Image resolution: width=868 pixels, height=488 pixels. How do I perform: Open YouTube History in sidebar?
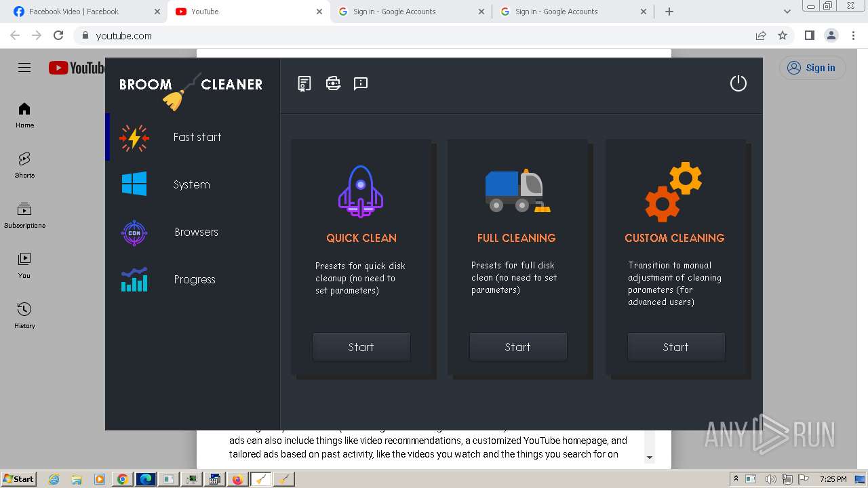[x=24, y=316]
